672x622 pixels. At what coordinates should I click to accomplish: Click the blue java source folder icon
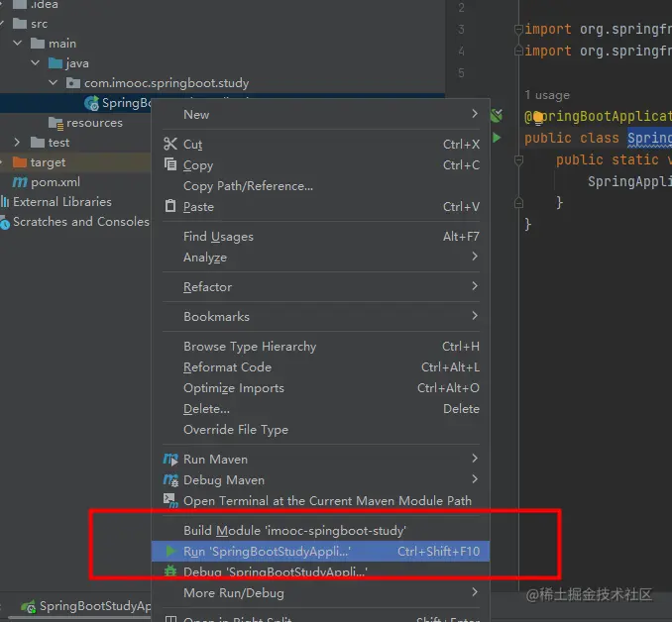(56, 63)
